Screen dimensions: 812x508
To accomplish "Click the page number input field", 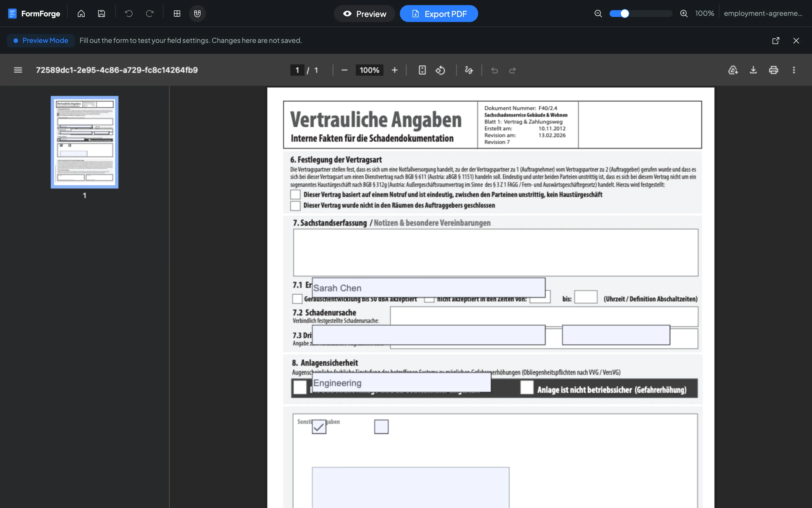I will click(297, 70).
